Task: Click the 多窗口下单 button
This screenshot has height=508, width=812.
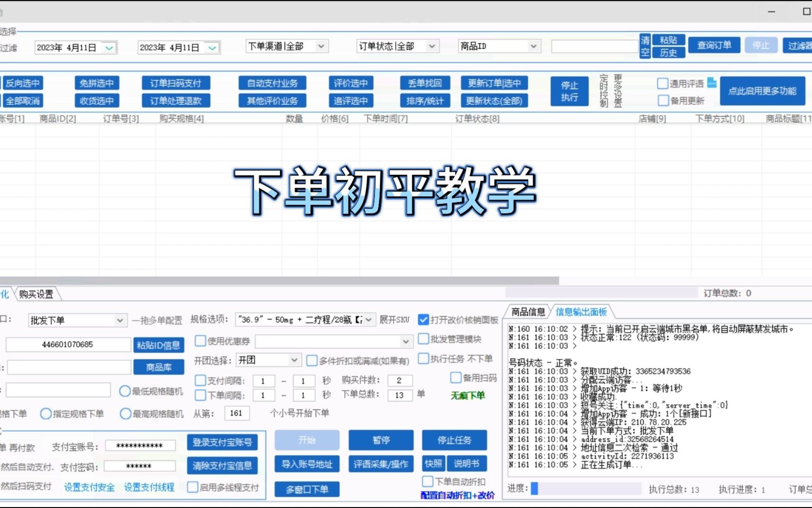Action: coord(307,489)
